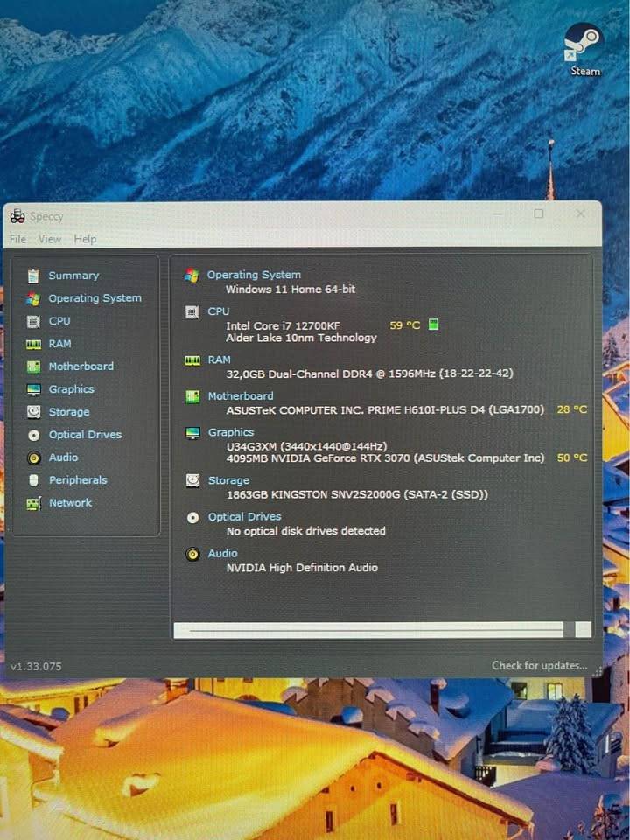630x840 pixels.
Task: Click the CPU chip icon in sidebar
Action: [33, 321]
